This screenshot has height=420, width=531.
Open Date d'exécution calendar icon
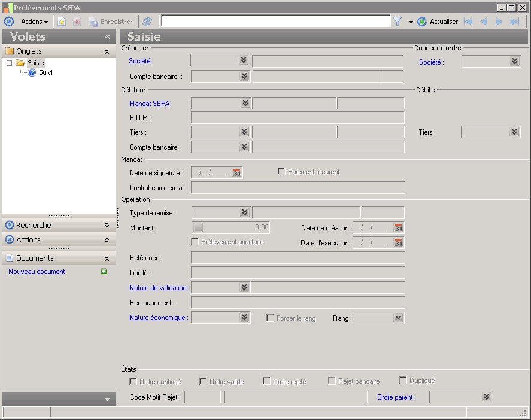pos(399,243)
